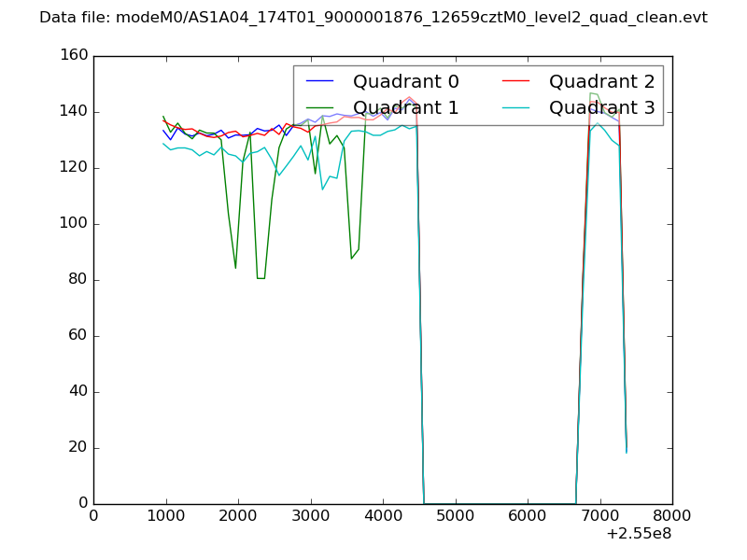747x560 pixels.
Task: Click the 3000 x-axis tick label
Action: (x=310, y=515)
